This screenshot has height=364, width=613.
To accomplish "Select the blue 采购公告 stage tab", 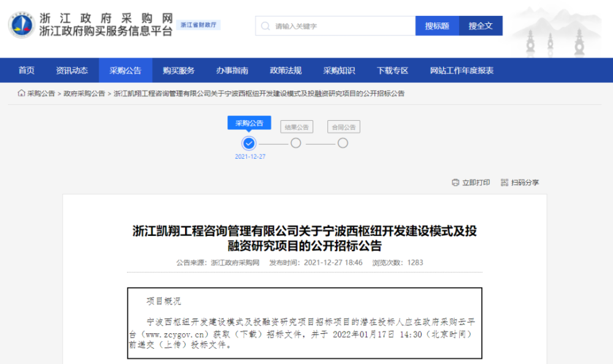I will coord(249,123).
